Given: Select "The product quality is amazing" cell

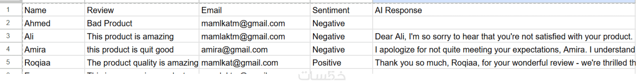Looking at the screenshot, I should pos(142,63).
